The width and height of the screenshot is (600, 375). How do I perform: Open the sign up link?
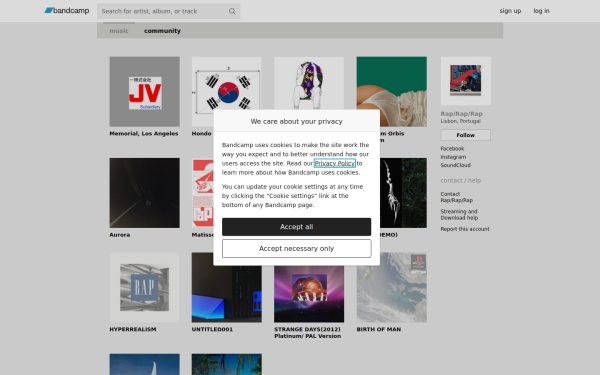[x=510, y=11]
